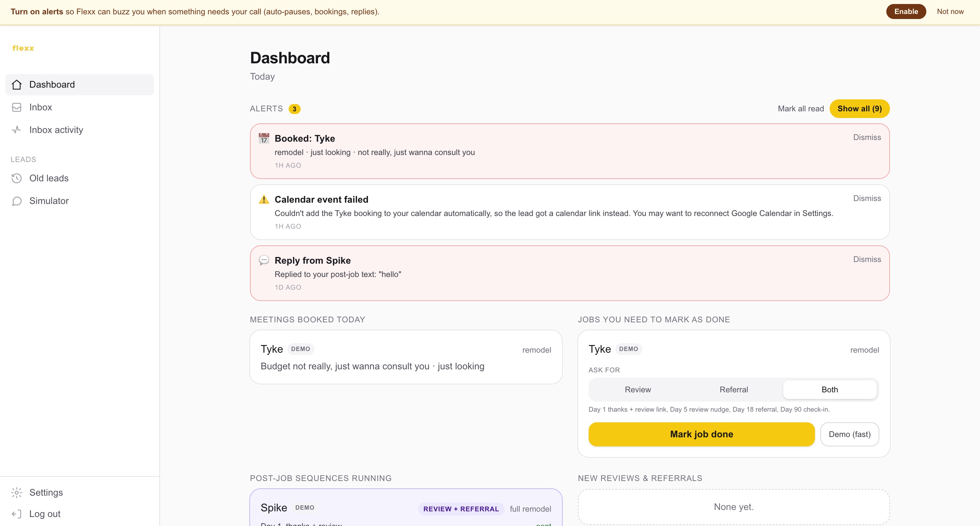Open Tyke's card under Meetings Booked Today
The width and height of the screenshot is (980, 526).
tap(406, 357)
